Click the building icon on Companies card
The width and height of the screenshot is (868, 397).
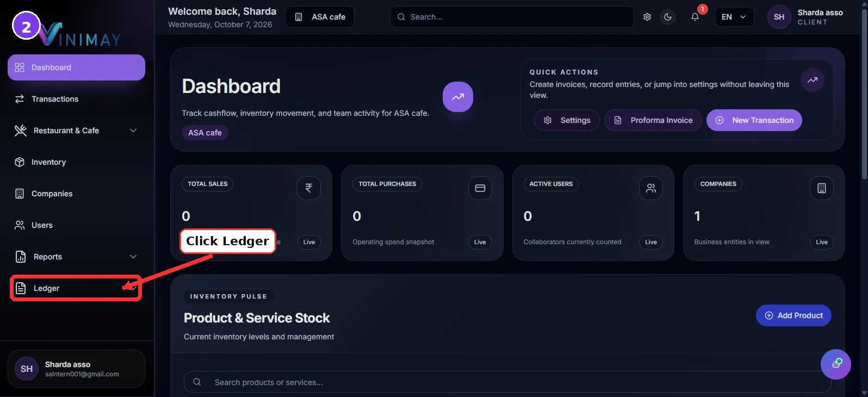tap(822, 188)
